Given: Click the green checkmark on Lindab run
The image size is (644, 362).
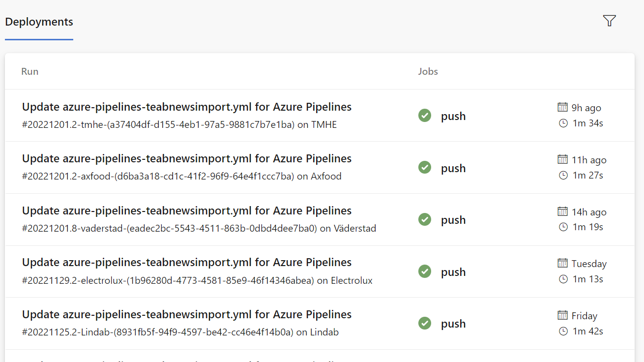Looking at the screenshot, I should click(x=425, y=323).
